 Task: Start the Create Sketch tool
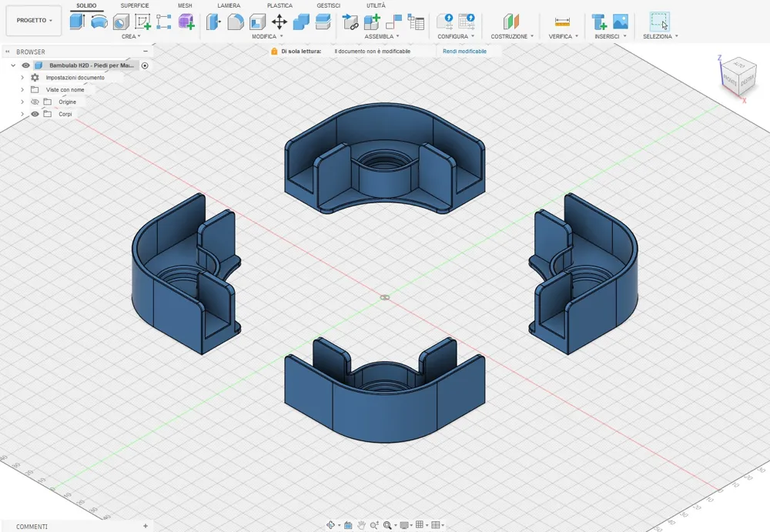coord(143,22)
